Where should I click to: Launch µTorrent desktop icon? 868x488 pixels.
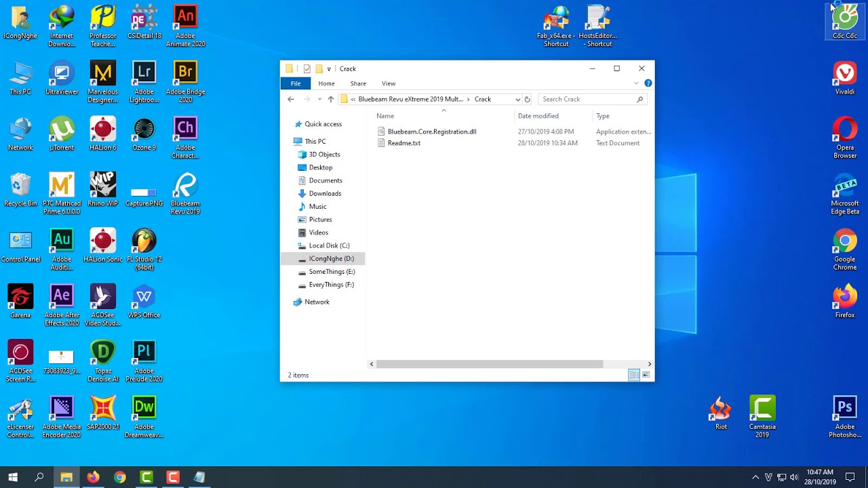[62, 134]
